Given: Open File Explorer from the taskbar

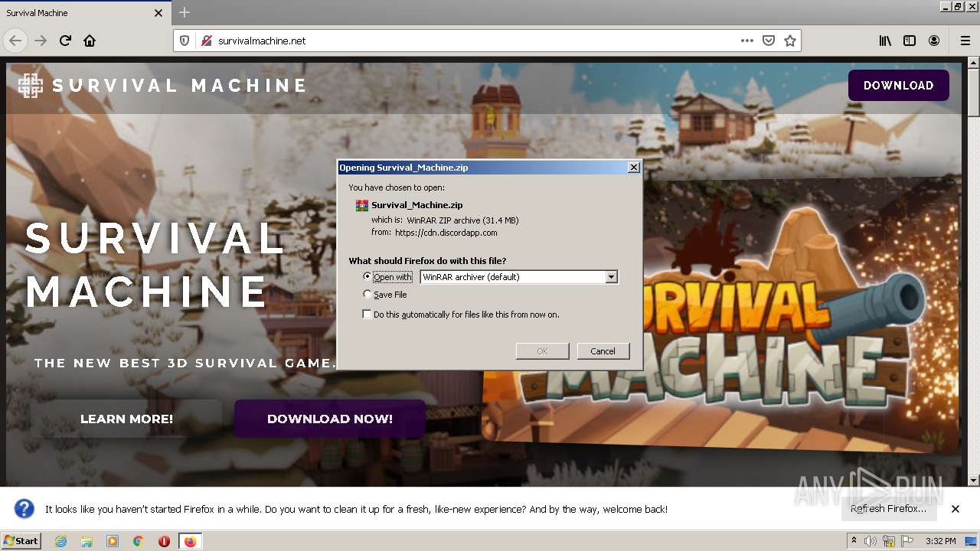Looking at the screenshot, I should (87, 541).
